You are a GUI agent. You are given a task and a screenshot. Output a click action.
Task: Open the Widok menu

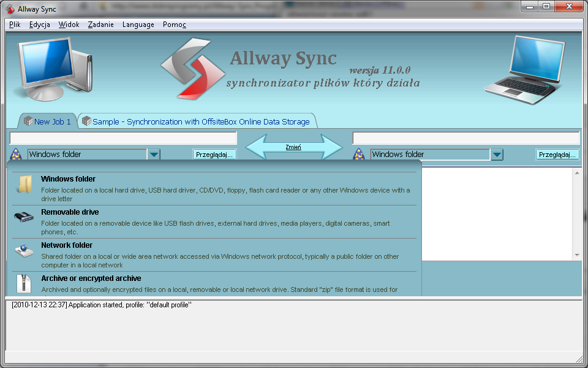pos(69,25)
